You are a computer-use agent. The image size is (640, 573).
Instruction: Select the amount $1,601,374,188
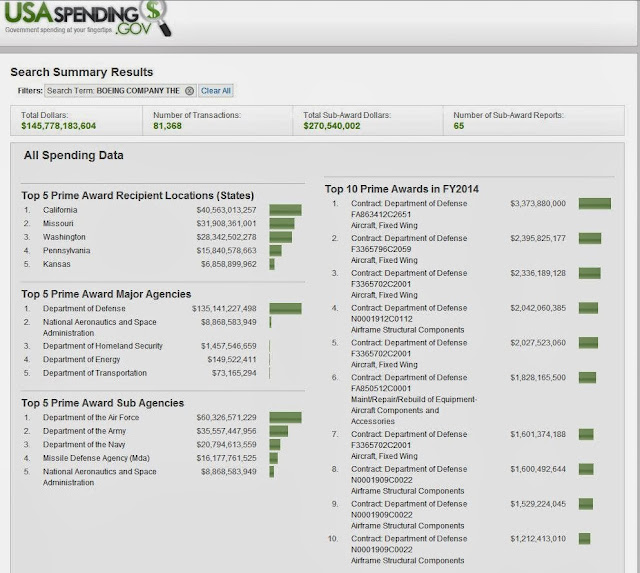[538, 434]
